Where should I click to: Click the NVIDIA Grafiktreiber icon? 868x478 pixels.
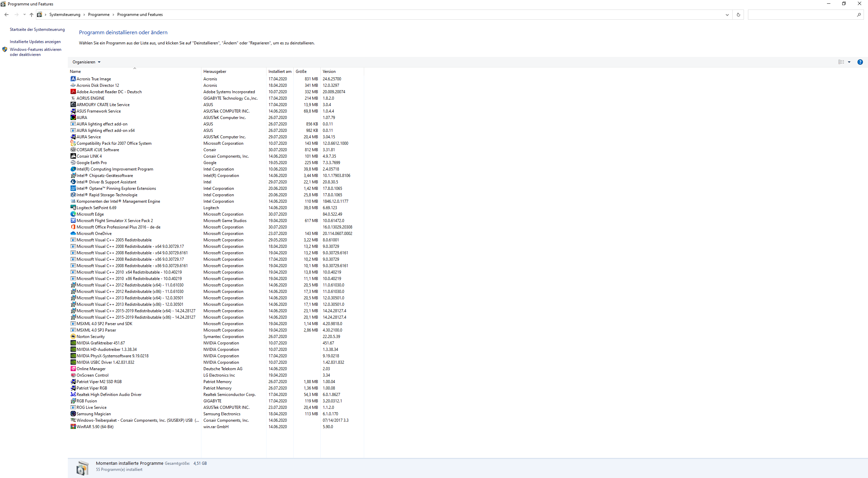[x=73, y=343]
